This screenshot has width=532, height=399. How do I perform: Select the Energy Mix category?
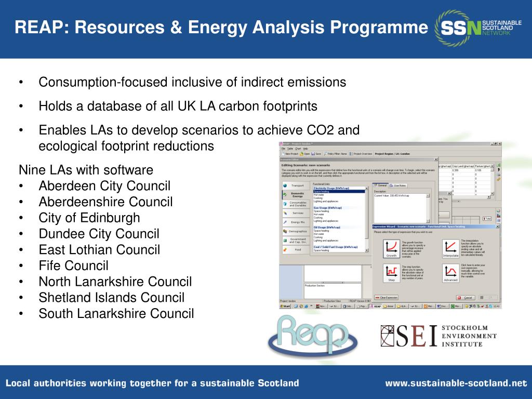(x=296, y=222)
